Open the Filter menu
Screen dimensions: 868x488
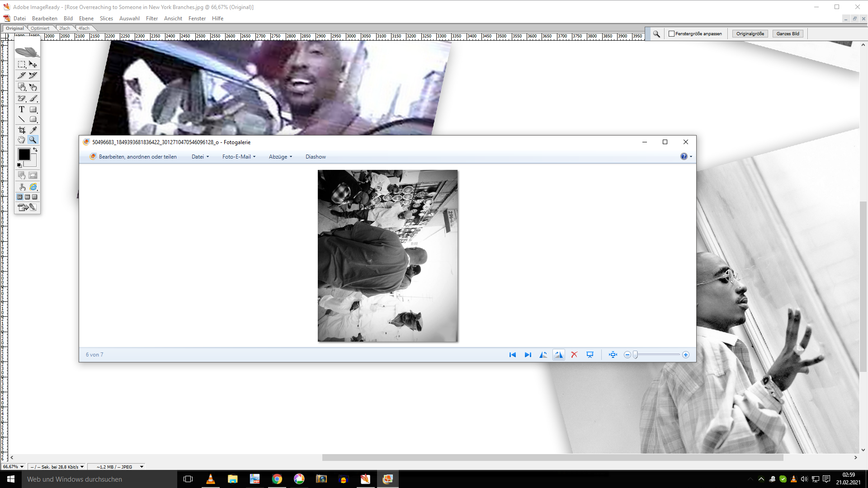[x=152, y=19]
